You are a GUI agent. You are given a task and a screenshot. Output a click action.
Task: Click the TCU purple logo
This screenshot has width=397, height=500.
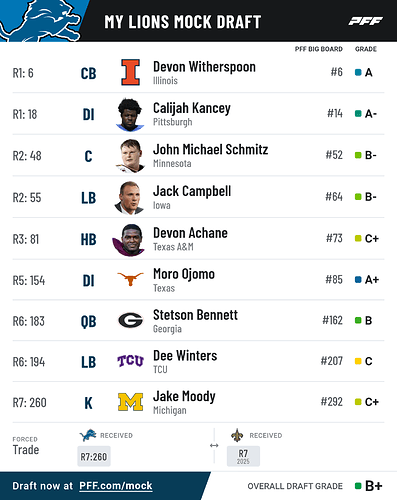coord(130,361)
